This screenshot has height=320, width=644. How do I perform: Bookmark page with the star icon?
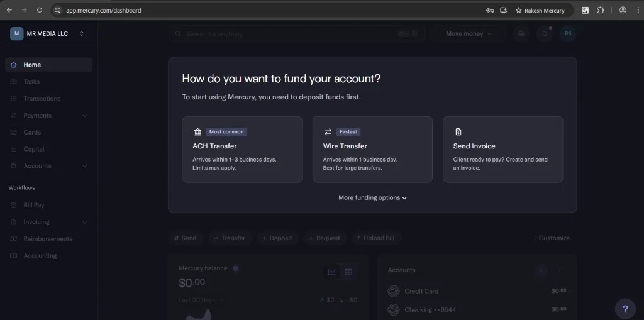coord(518,10)
